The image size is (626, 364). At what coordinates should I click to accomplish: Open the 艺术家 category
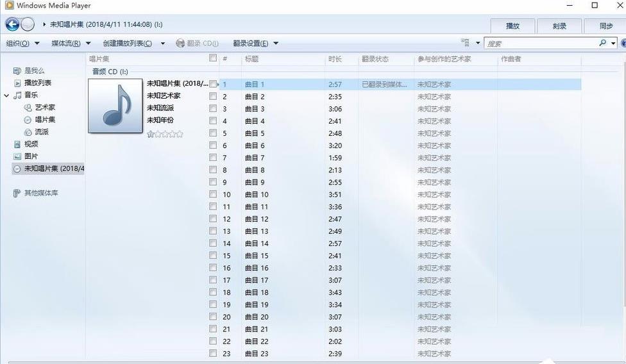tap(45, 107)
